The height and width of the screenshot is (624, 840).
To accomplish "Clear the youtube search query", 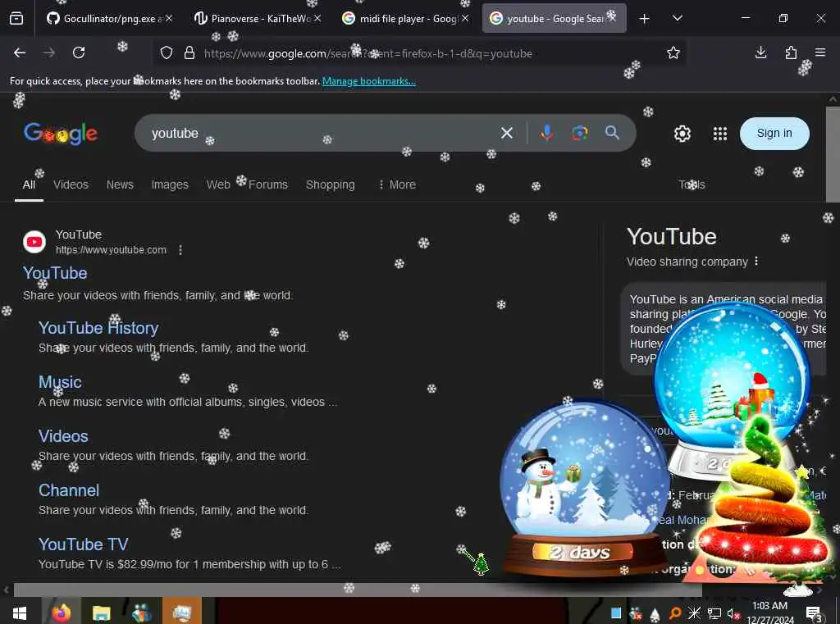I will coord(507,133).
